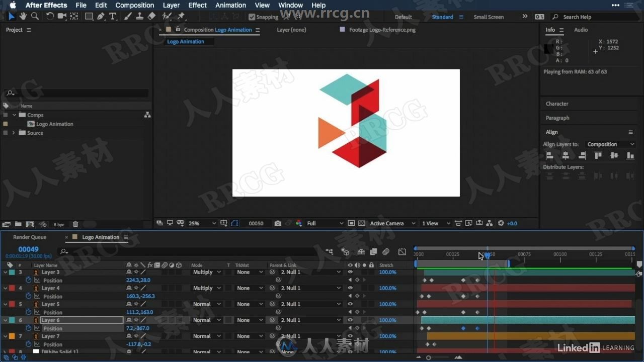Switch to Default workspace

pos(403,17)
